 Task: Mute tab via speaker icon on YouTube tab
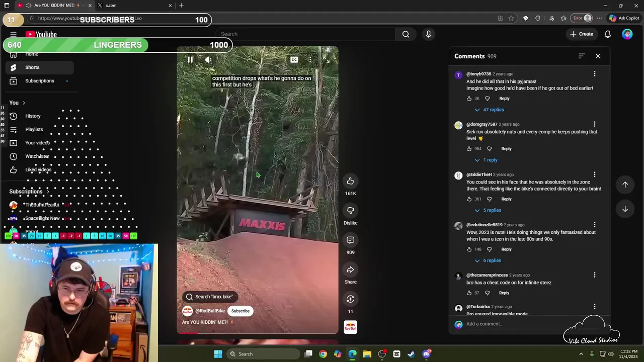[x=29, y=6]
